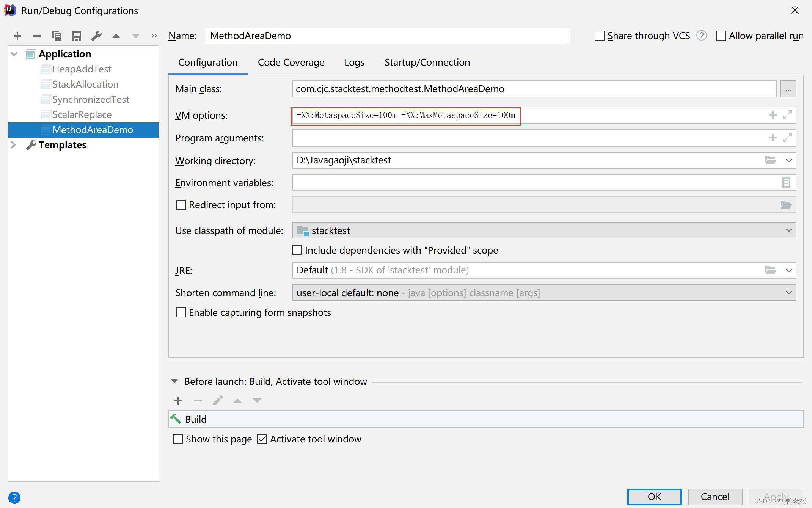Click the save configuration floppy icon

[x=77, y=36]
